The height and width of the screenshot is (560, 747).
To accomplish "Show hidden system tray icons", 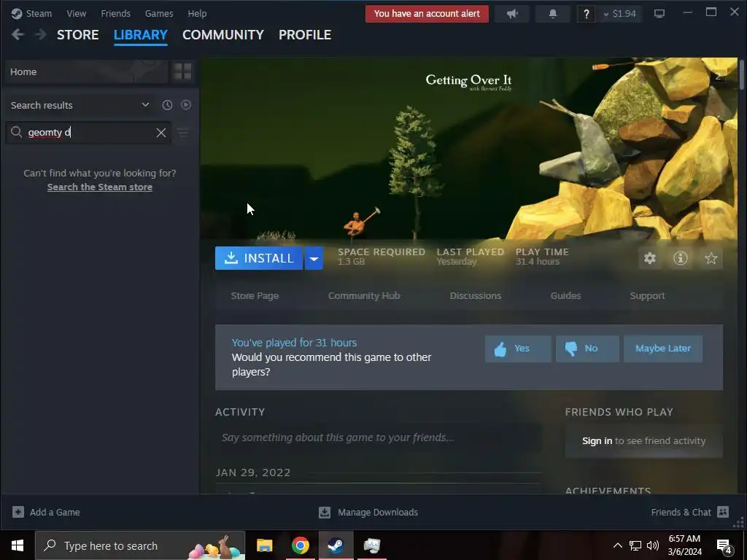I will pyautogui.click(x=617, y=545).
